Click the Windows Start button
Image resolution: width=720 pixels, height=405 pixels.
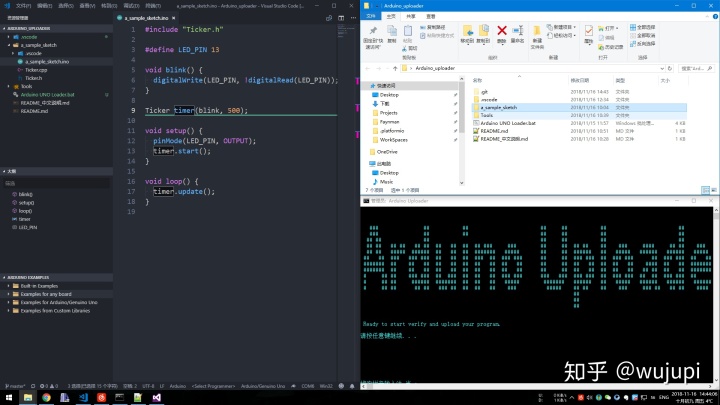click(9, 398)
